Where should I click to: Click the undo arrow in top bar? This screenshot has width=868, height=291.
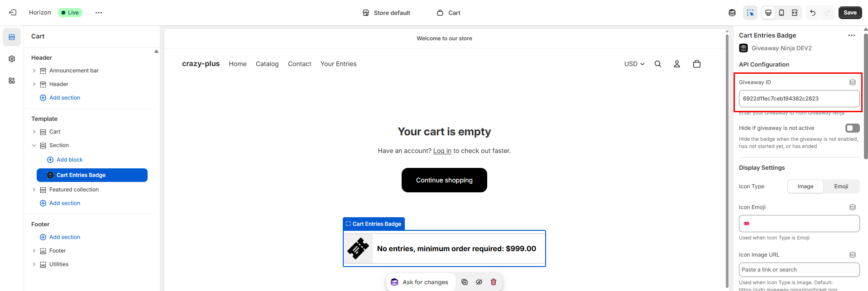click(x=813, y=13)
